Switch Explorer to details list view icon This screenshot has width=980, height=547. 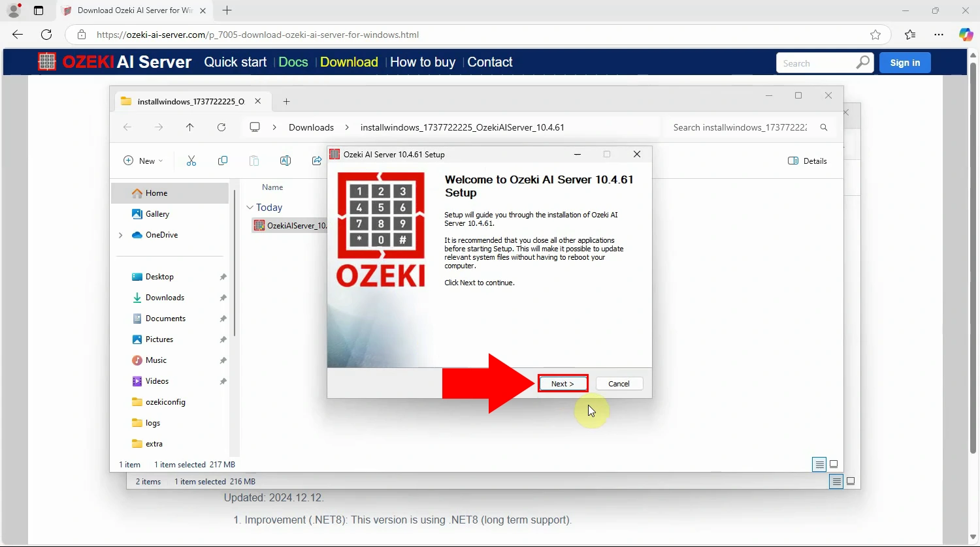pos(819,465)
